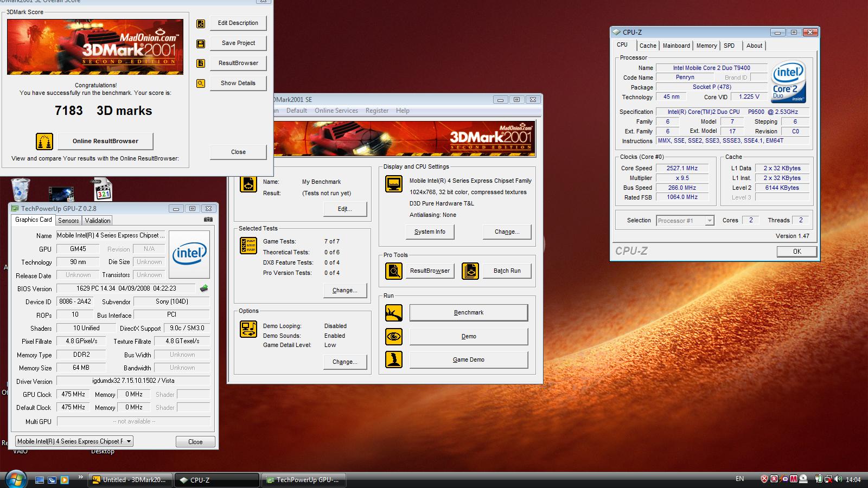Switch to the Untitled - 3DMark taskbar button
The image size is (868, 488).
tap(131, 480)
